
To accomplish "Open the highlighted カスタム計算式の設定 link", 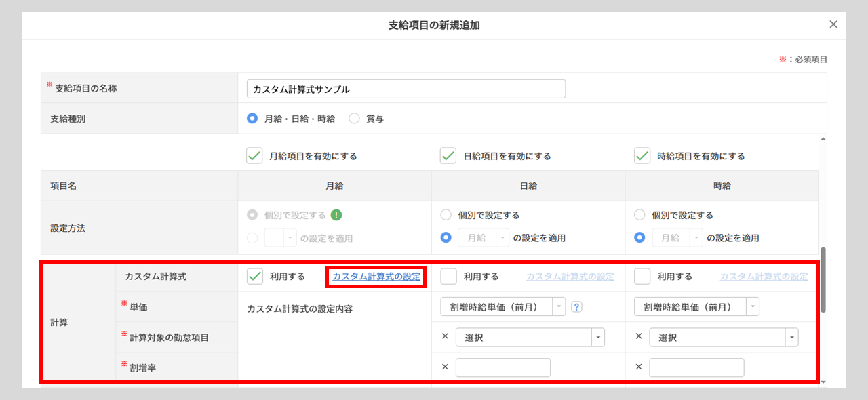I will click(x=376, y=277).
